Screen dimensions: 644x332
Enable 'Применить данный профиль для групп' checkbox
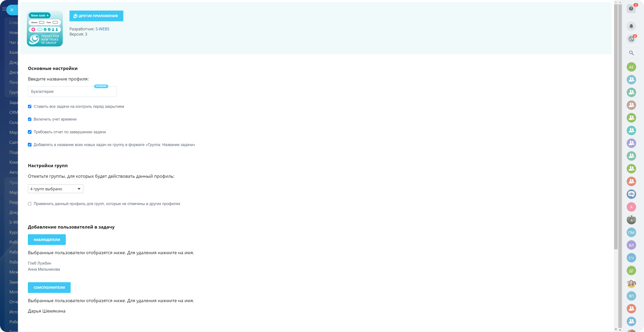(30, 204)
